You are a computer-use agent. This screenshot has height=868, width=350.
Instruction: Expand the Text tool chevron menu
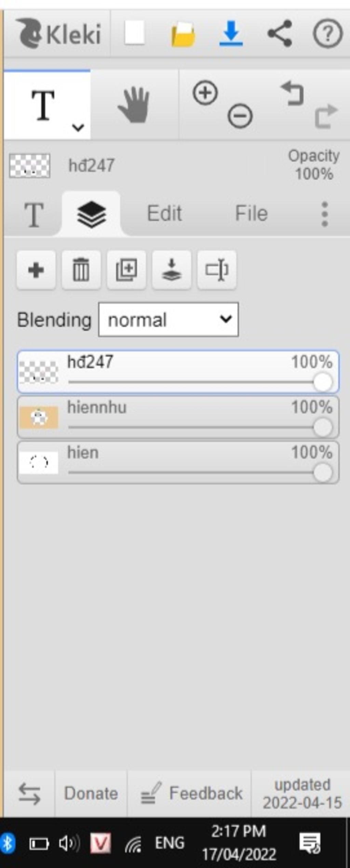pyautogui.click(x=78, y=128)
